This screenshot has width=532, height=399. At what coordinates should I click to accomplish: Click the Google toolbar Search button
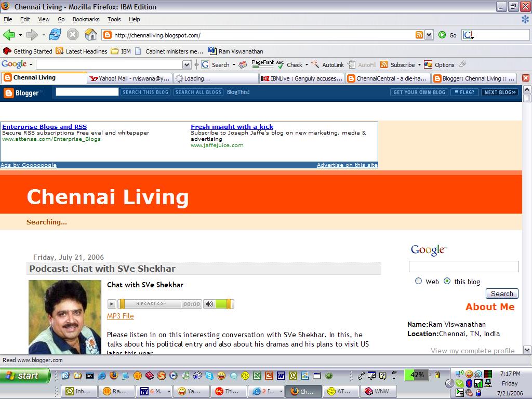pos(216,64)
